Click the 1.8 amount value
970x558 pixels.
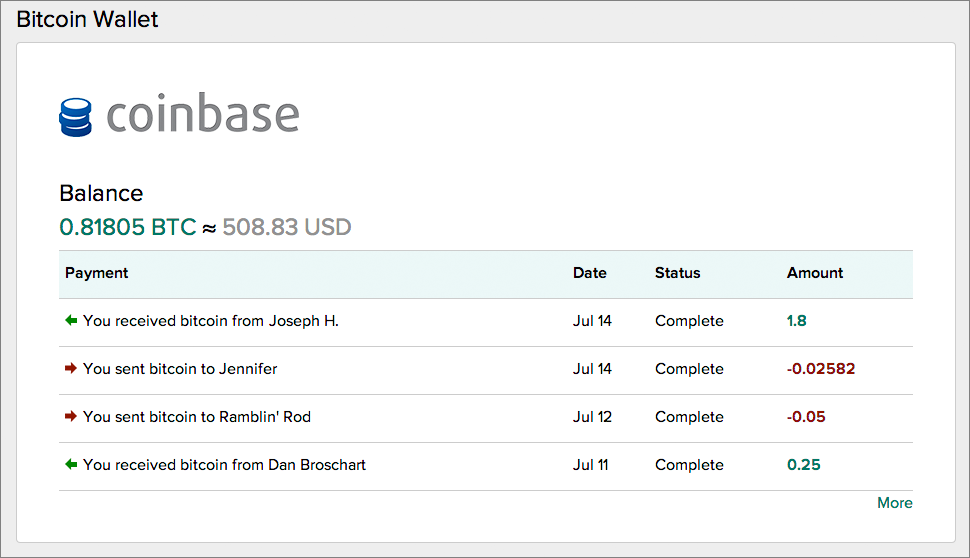[797, 320]
